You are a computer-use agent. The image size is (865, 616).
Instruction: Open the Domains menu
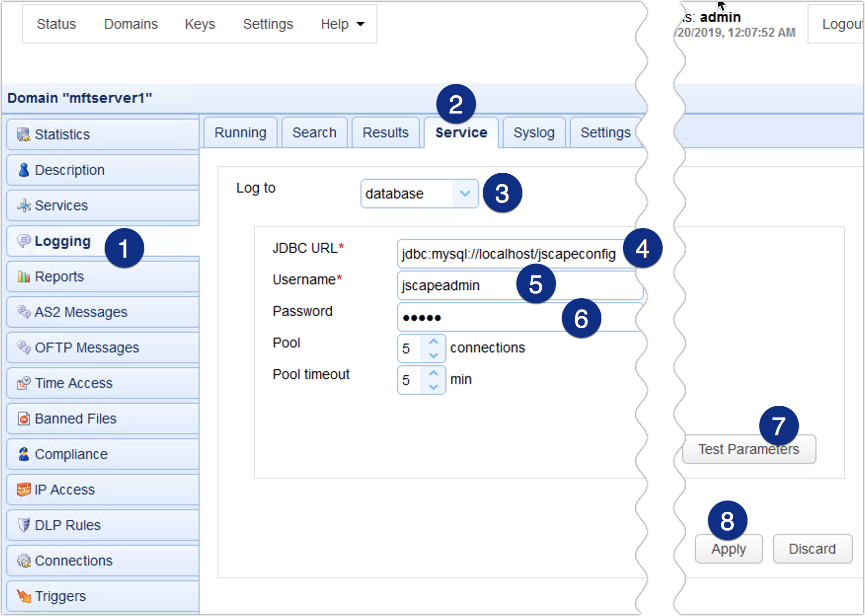(131, 24)
